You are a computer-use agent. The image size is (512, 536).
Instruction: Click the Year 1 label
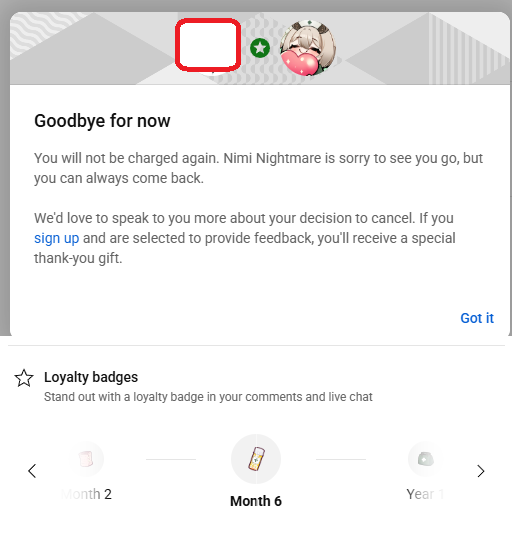click(x=425, y=494)
